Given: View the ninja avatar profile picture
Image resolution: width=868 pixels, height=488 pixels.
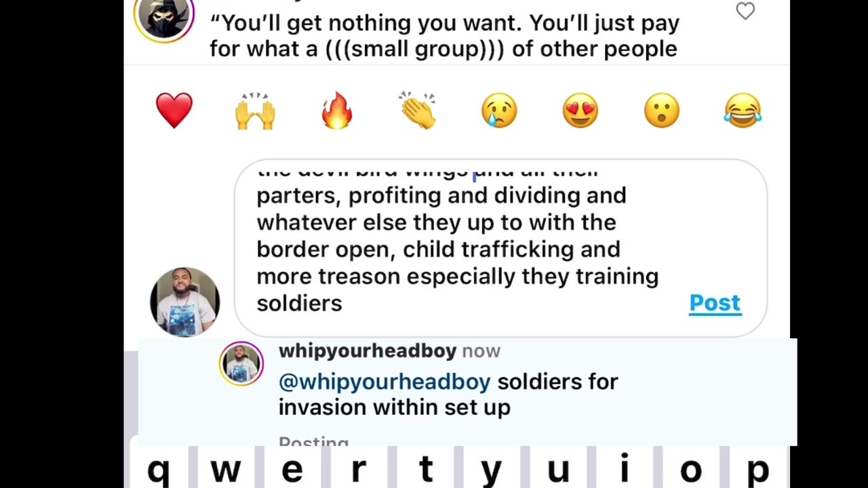Looking at the screenshot, I should 164,18.
